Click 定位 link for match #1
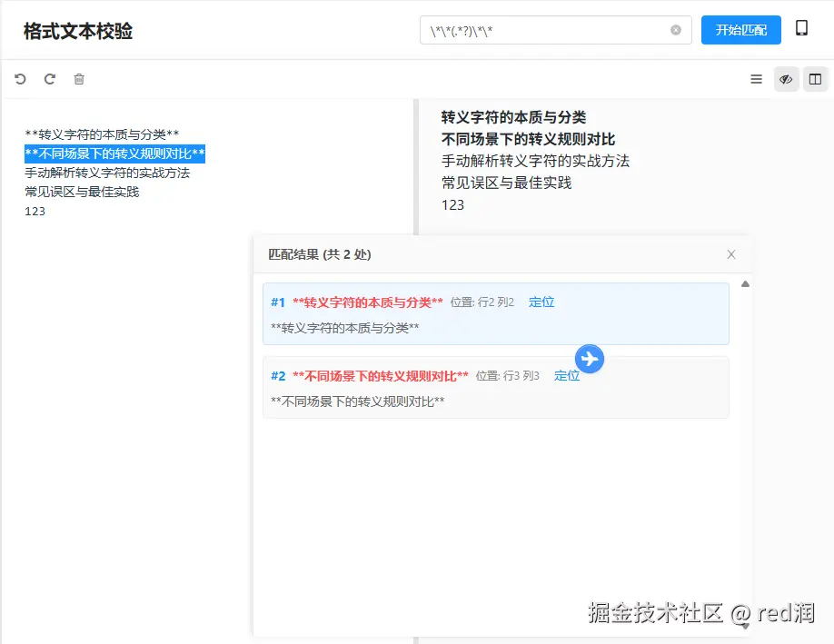 pyautogui.click(x=541, y=302)
